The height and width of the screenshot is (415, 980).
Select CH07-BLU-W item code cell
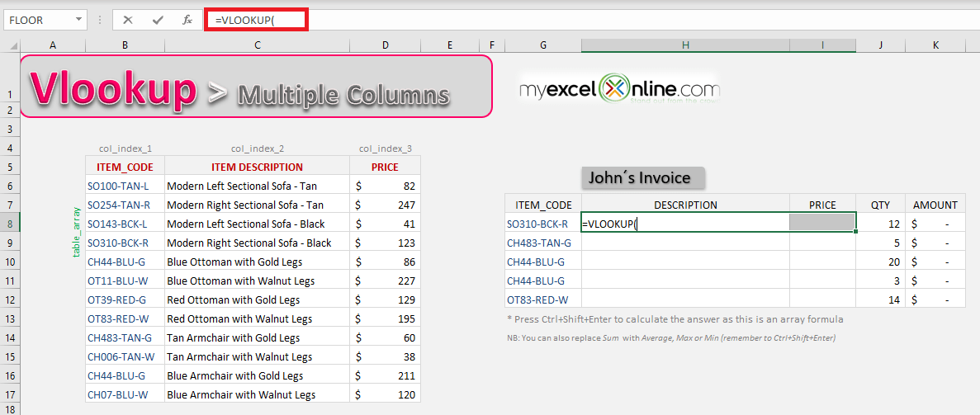(125, 394)
